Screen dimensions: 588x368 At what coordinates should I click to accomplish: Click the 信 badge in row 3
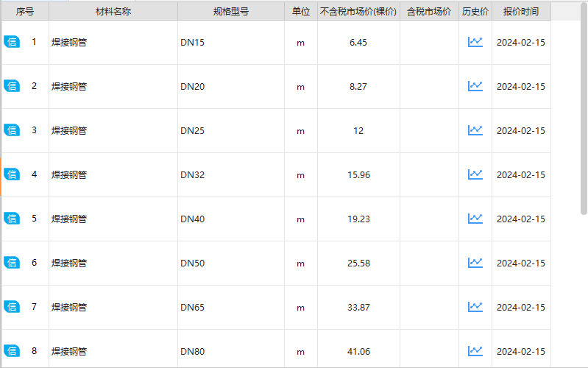(x=12, y=130)
